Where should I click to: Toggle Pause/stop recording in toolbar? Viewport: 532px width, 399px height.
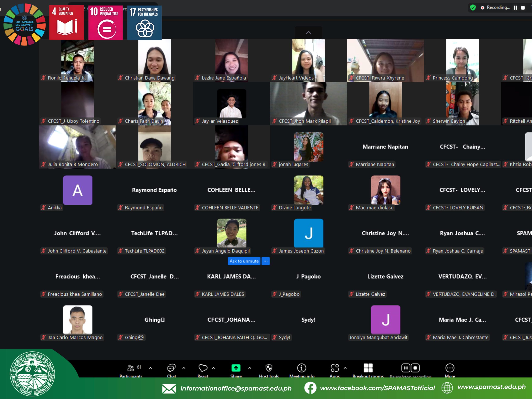(410, 368)
